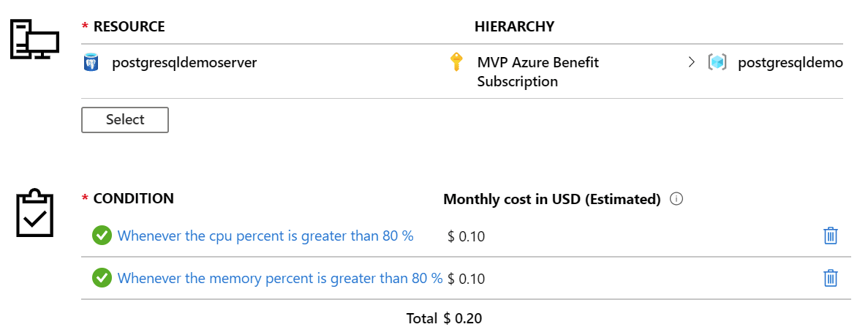Click the info icon next to Monthly cost
This screenshot has height=327, width=868.
pos(676,199)
